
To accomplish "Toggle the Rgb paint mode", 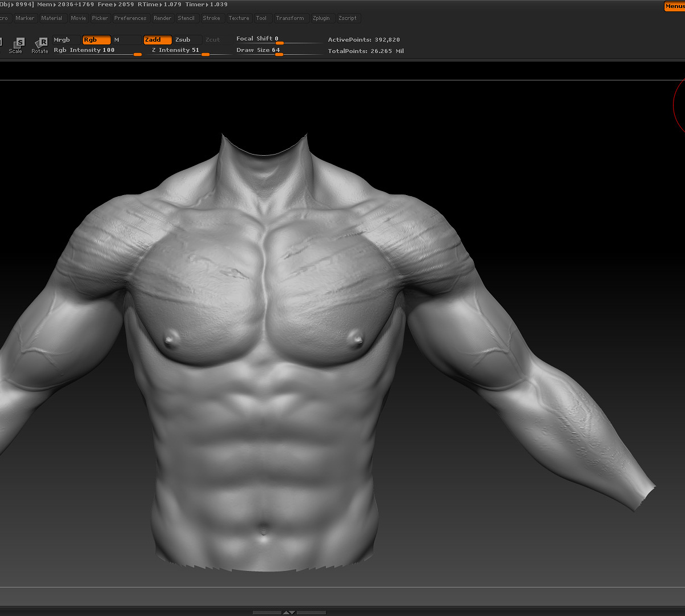I will point(96,40).
